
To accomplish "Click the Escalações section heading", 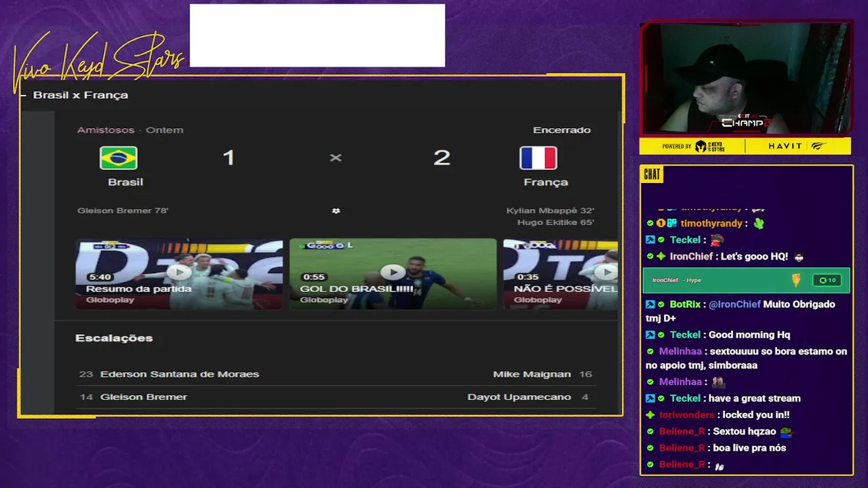I will (114, 338).
